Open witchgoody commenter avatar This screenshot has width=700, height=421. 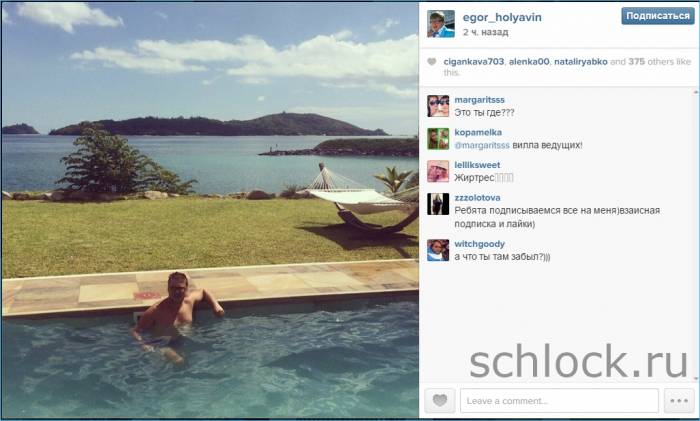pos(438,250)
